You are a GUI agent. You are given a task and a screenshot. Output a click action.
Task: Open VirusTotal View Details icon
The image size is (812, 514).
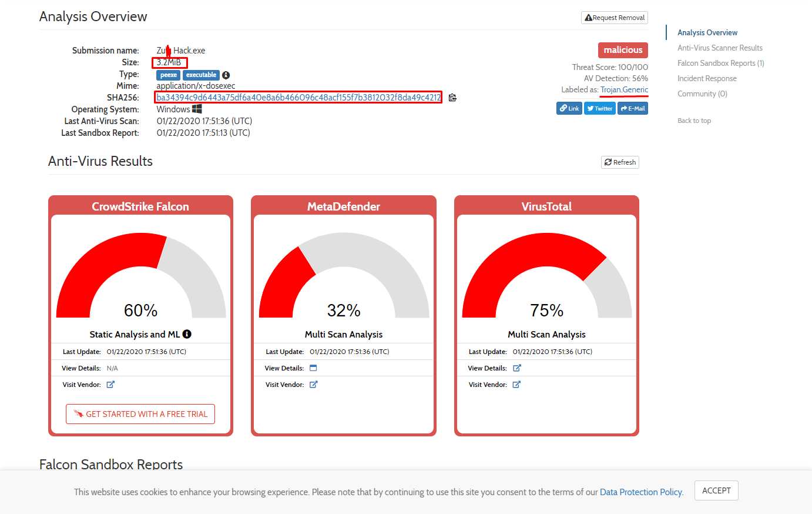click(x=517, y=368)
